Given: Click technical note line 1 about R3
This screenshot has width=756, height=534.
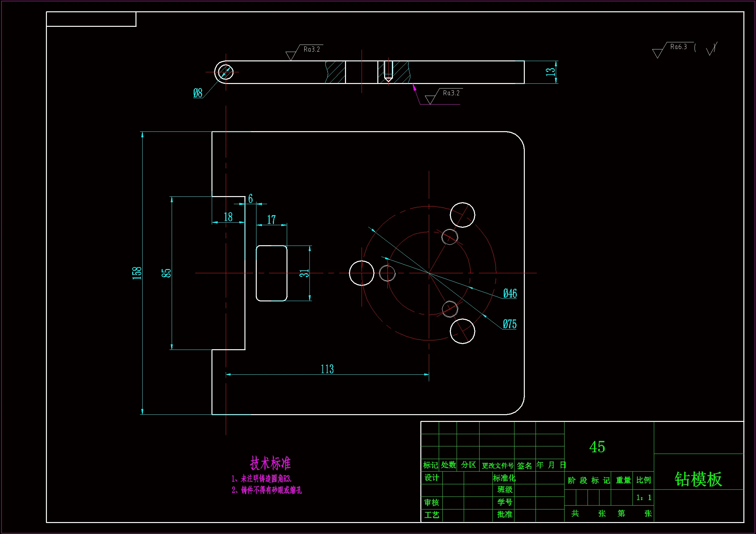Looking at the screenshot, I should [x=262, y=479].
